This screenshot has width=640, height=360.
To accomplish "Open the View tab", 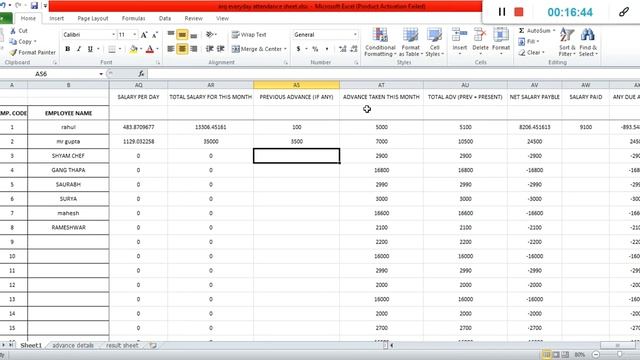I will click(x=222, y=18).
